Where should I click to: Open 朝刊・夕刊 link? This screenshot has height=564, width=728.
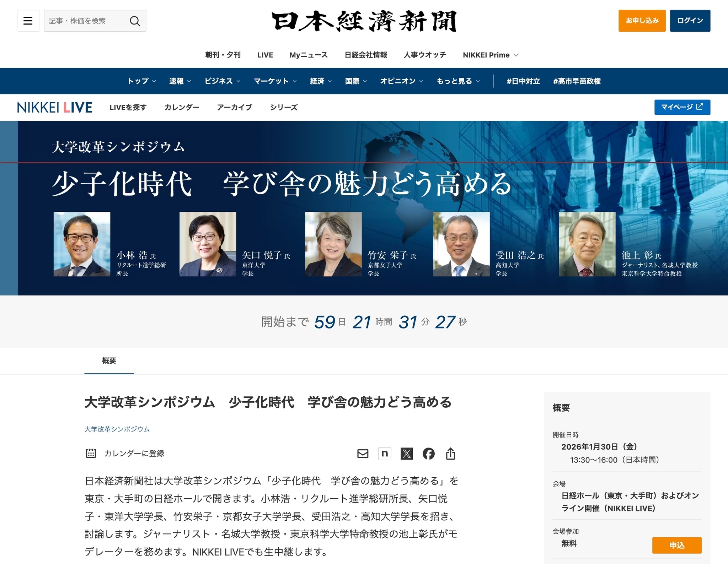pyautogui.click(x=223, y=55)
